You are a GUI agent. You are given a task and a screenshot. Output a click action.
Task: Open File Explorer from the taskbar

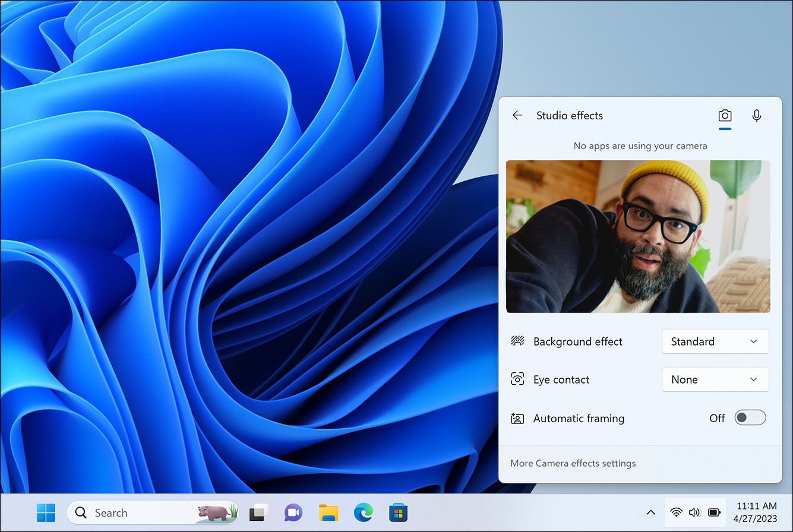click(x=328, y=512)
